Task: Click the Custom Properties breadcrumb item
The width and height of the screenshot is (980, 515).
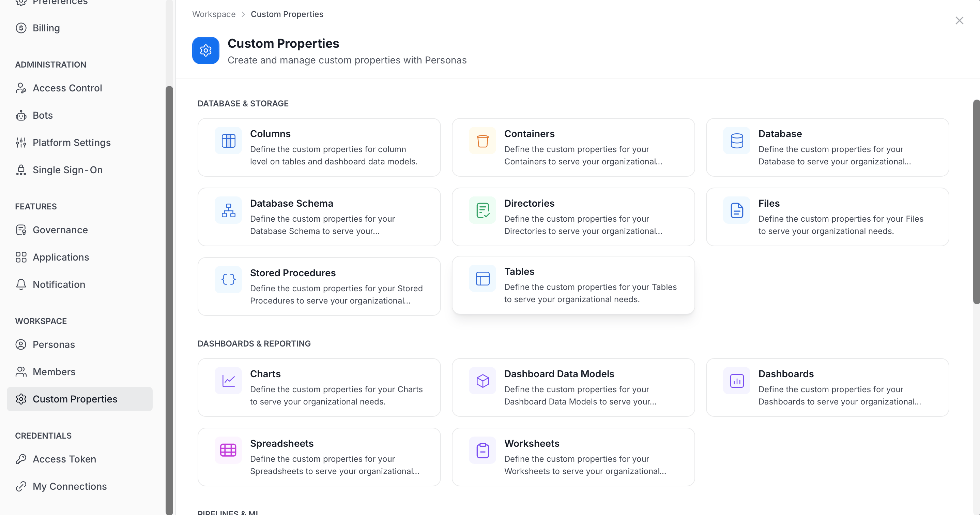Action: pyautogui.click(x=287, y=14)
